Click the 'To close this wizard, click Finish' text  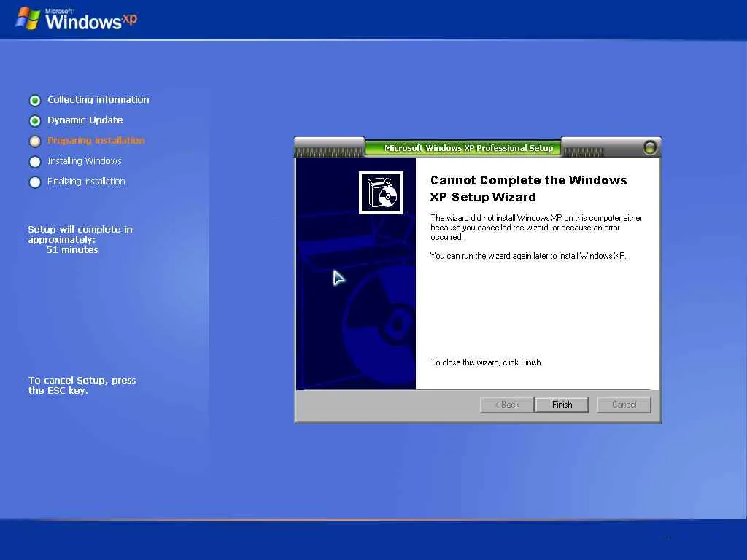(487, 362)
